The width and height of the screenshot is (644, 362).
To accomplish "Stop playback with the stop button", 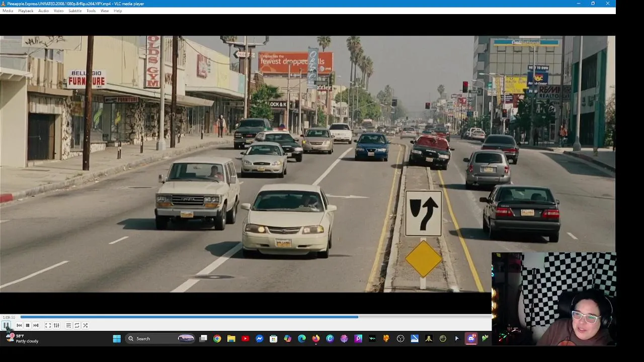I will pos(28,325).
